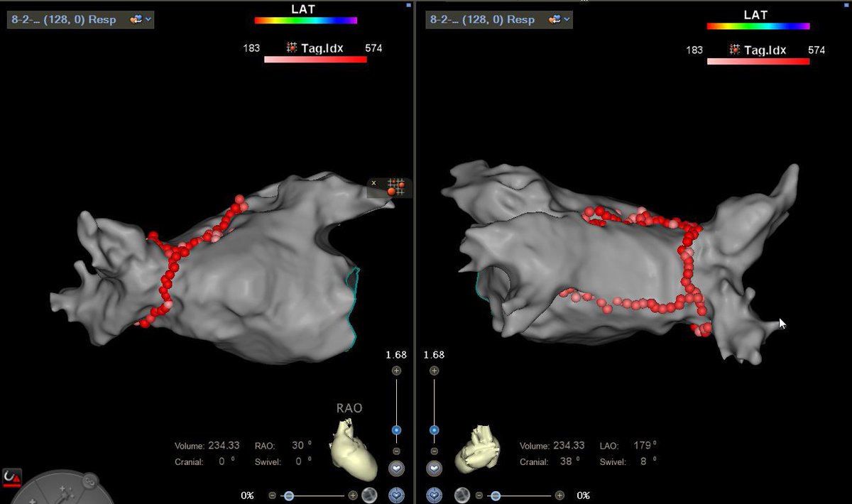Select the 574 upper limit in left pane

pos(374,48)
